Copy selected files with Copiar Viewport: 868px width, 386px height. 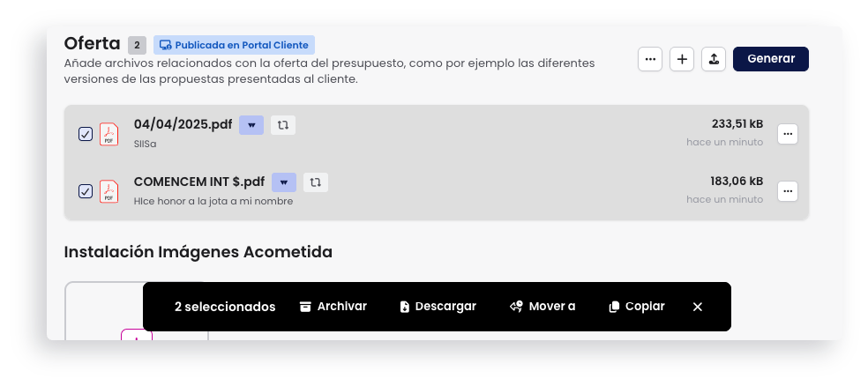click(x=637, y=307)
